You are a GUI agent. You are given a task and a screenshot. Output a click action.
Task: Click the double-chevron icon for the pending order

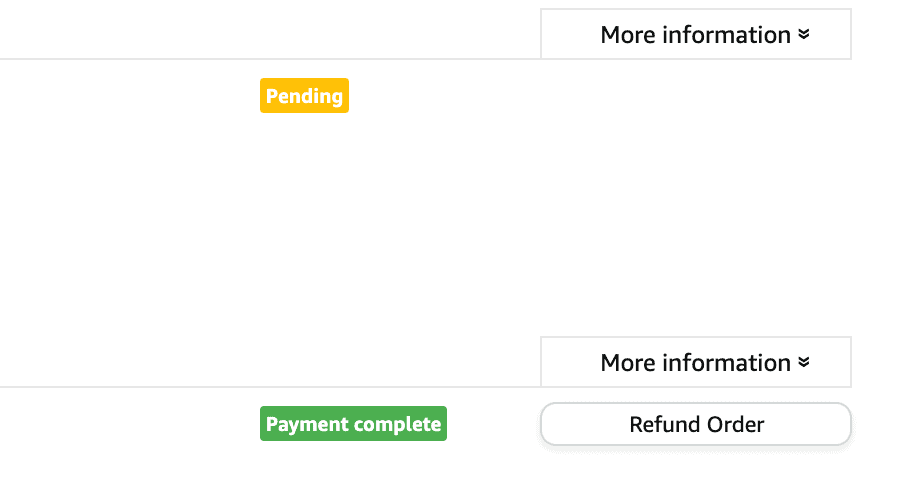click(803, 35)
